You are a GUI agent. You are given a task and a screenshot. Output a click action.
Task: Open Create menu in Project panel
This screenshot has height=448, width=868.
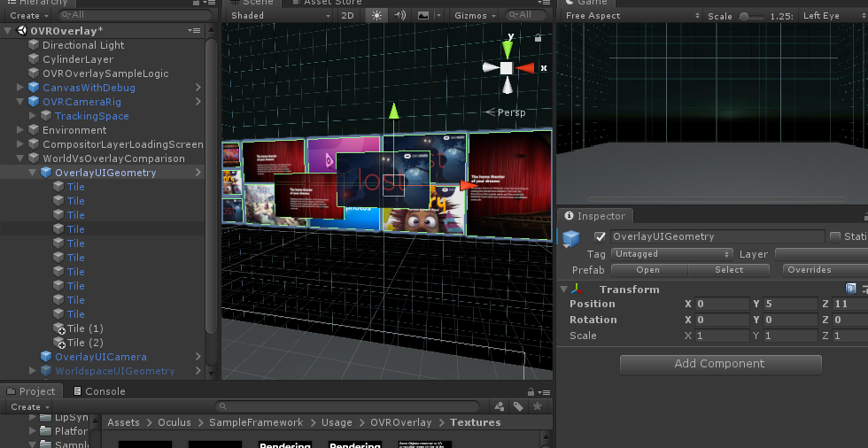tap(28, 406)
